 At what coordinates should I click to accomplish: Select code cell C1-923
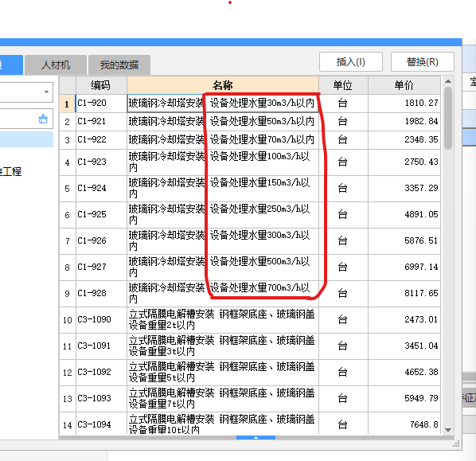[101, 162]
